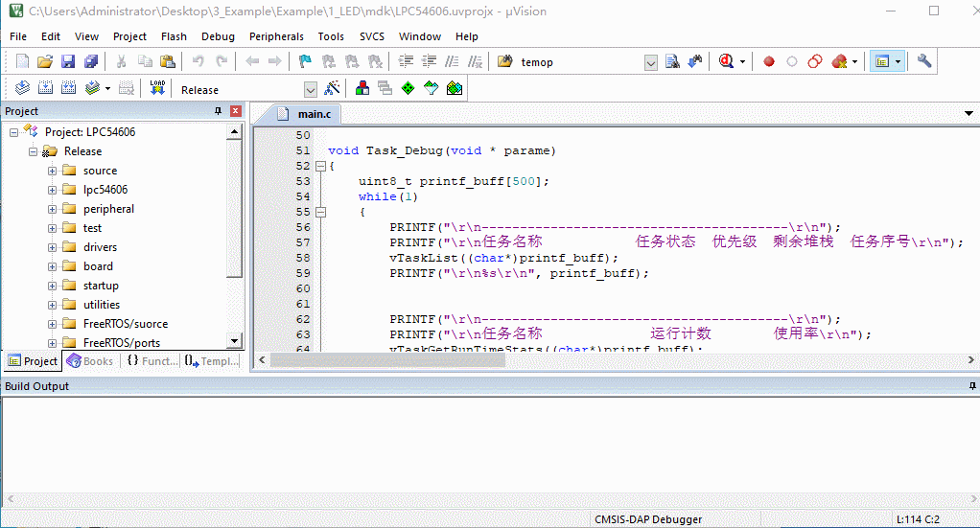
Task: Kill all breakpoints in the target
Action: click(839, 61)
